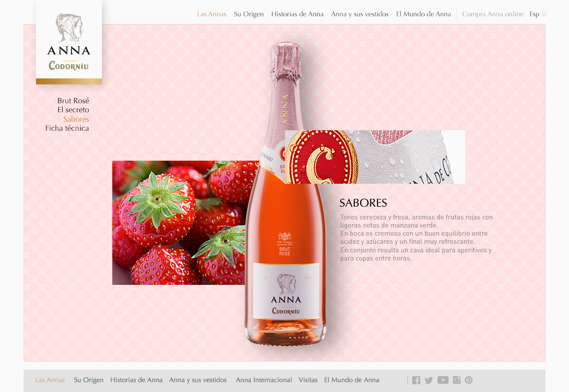Open the Instagram camera icon

tap(457, 380)
